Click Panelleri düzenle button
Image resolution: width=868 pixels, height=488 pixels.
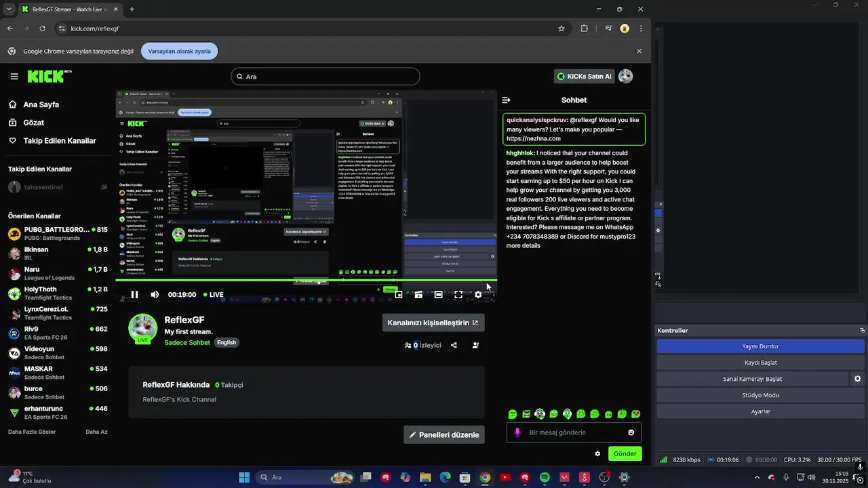(x=444, y=434)
